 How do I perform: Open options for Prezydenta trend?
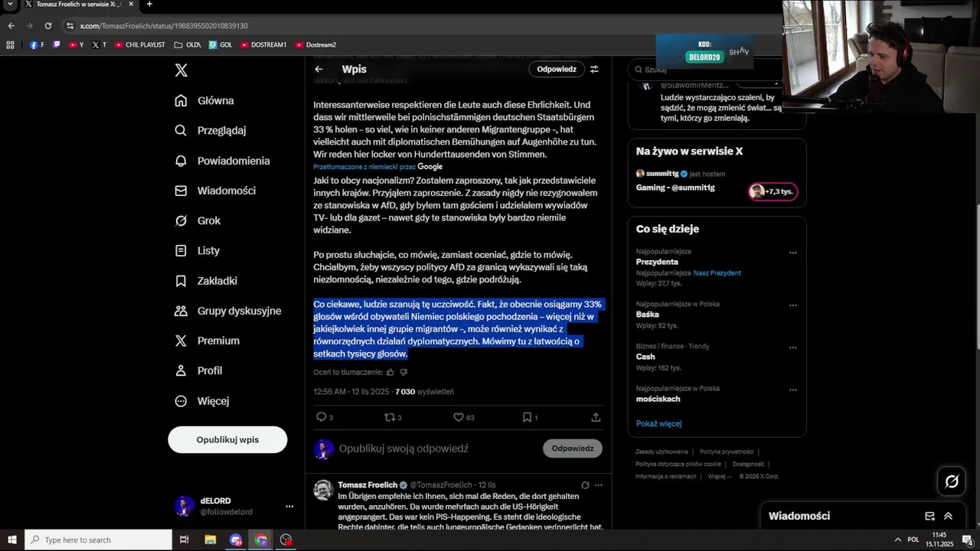pos(793,253)
